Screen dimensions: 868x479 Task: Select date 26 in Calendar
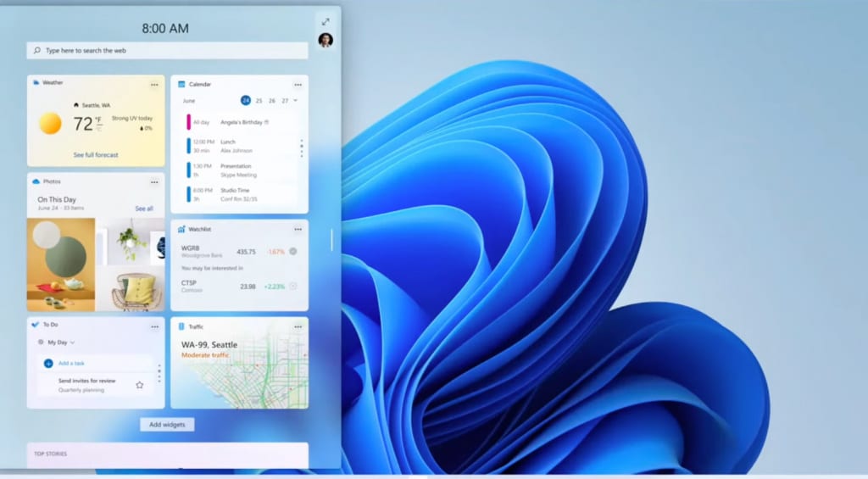coord(272,101)
